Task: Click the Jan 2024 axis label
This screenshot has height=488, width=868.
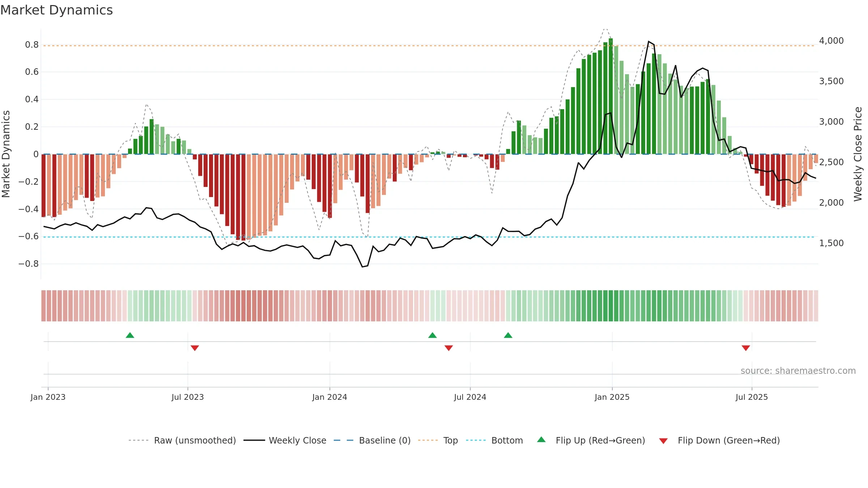Action: (330, 397)
